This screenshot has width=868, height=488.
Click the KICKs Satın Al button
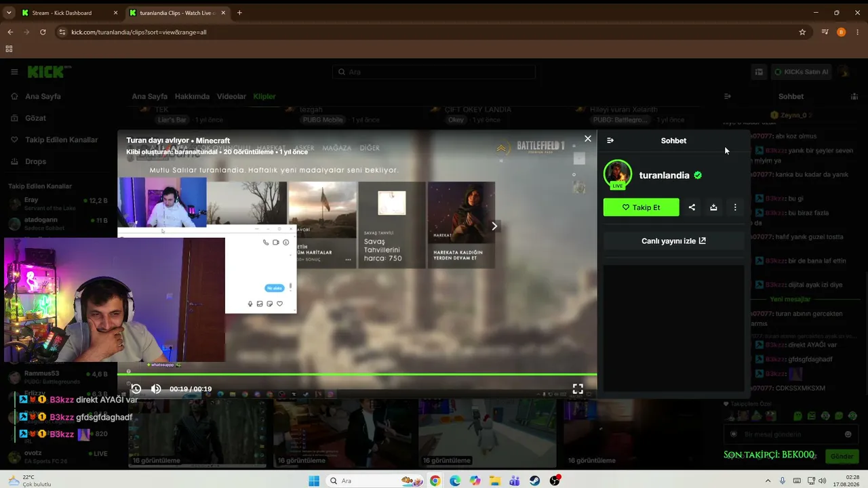click(x=800, y=72)
